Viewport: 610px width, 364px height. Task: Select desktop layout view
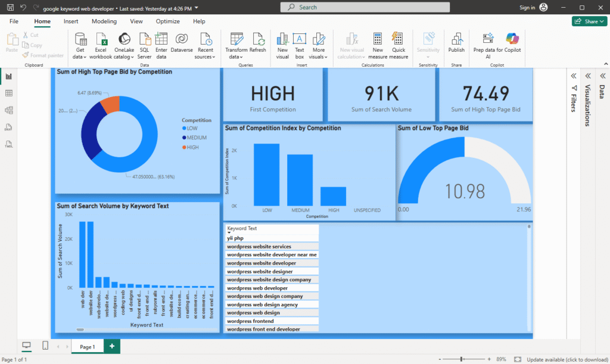(26, 346)
